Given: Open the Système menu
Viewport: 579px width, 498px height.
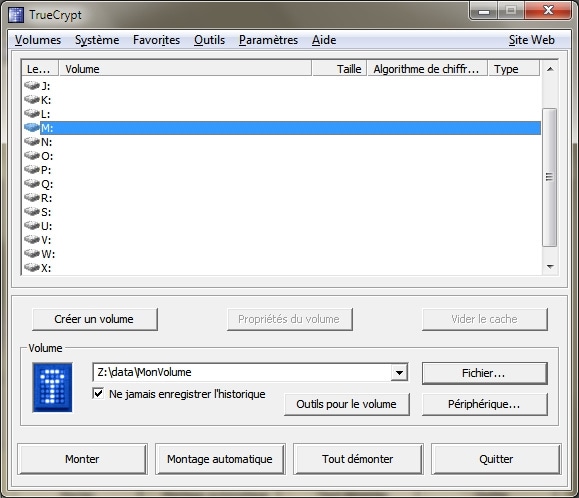Looking at the screenshot, I should [x=97, y=40].
